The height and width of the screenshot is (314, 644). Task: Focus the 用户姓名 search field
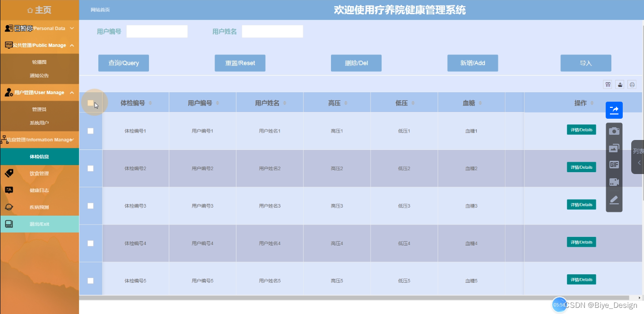pyautogui.click(x=272, y=31)
